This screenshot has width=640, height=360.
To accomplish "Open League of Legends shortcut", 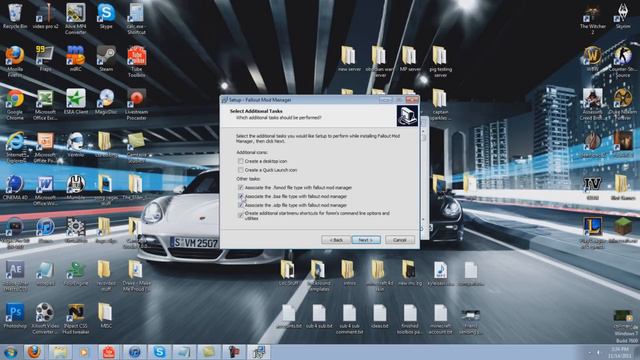I will pyautogui.click(x=593, y=233).
